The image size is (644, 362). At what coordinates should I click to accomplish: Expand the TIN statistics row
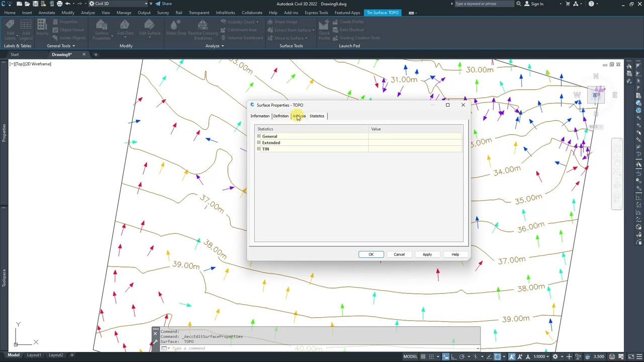(x=259, y=149)
